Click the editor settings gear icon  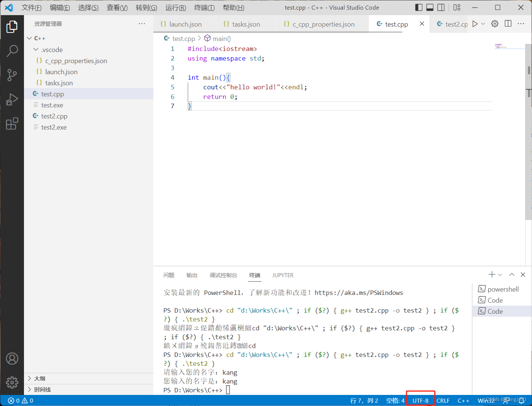click(x=495, y=24)
